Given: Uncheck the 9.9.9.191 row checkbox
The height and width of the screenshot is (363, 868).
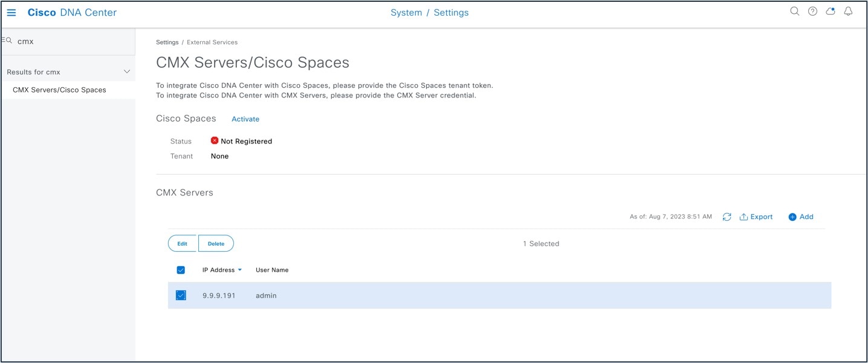Looking at the screenshot, I should click(181, 295).
